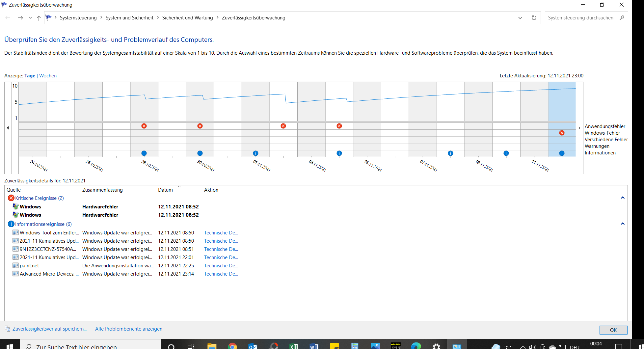Open Task View from the taskbar
Screen dimensions: 644x349
click(x=191, y=346)
